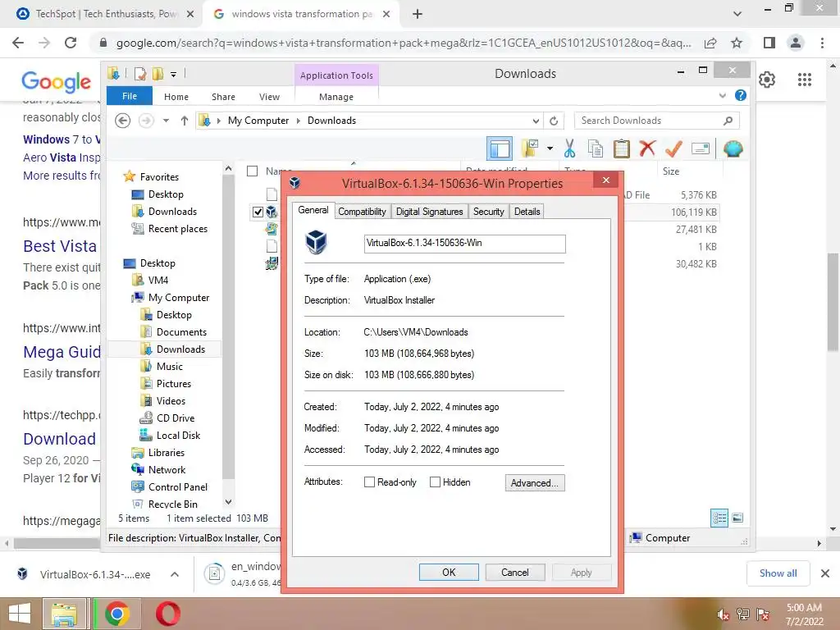Click the Cut scissors icon
Image resolution: width=840 pixels, height=630 pixels.
point(569,148)
